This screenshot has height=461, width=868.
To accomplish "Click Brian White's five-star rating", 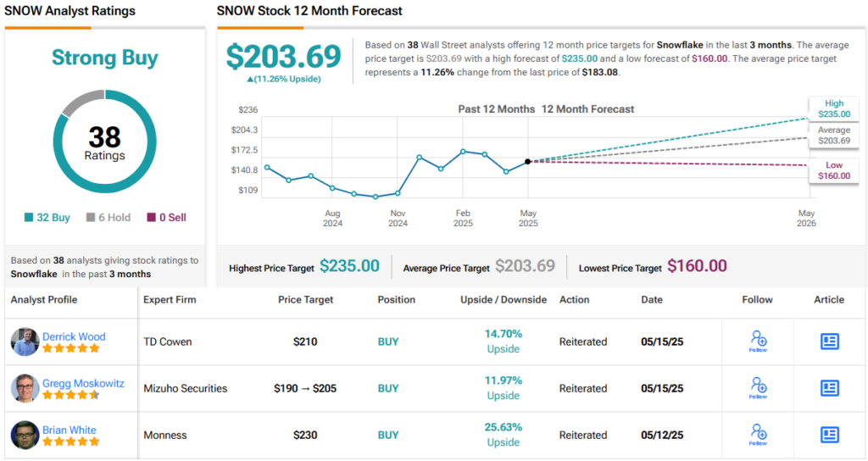I will (71, 441).
